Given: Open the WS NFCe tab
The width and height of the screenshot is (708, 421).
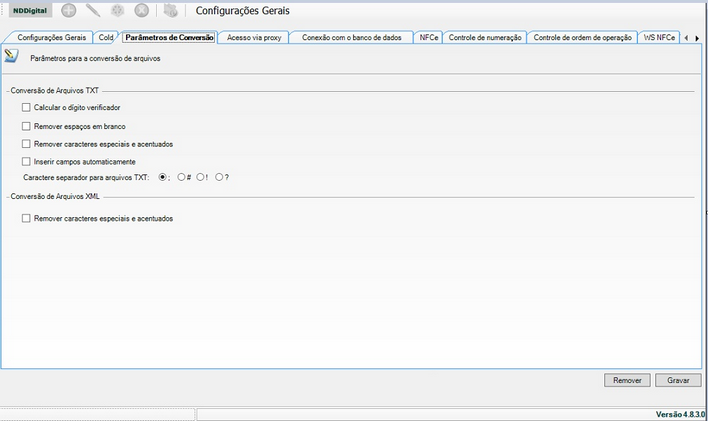Looking at the screenshot, I should [659, 37].
